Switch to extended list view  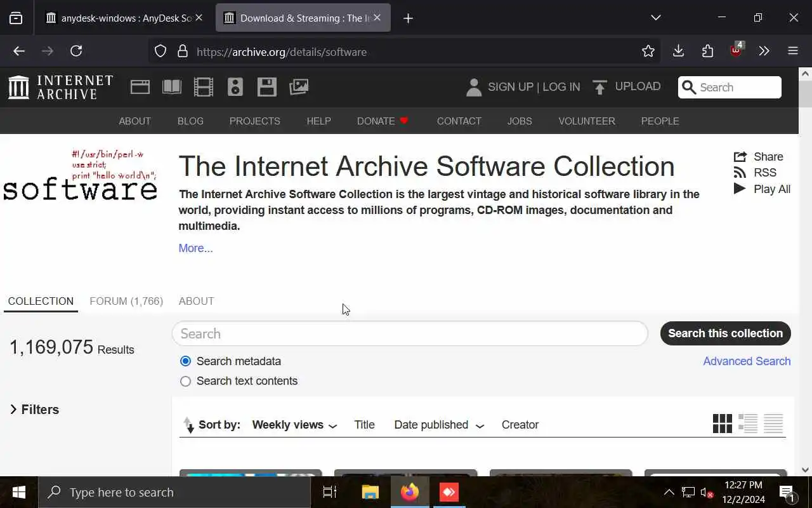tap(748, 424)
